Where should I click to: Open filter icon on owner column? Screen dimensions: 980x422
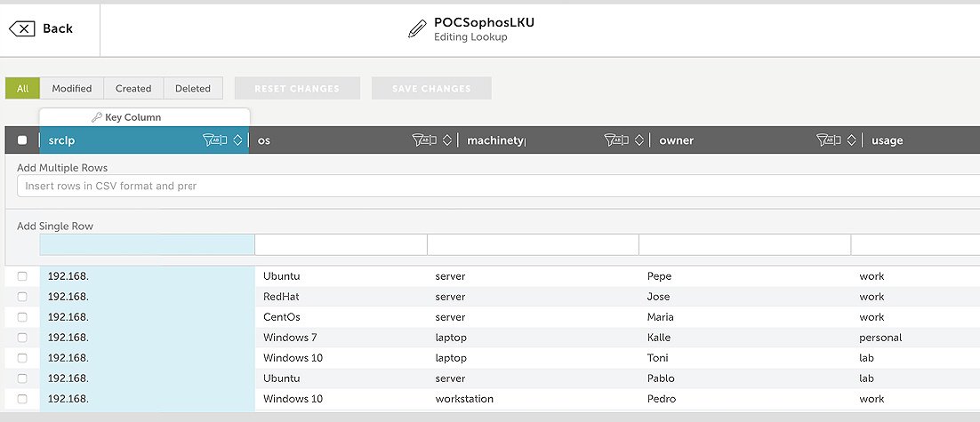[830, 140]
